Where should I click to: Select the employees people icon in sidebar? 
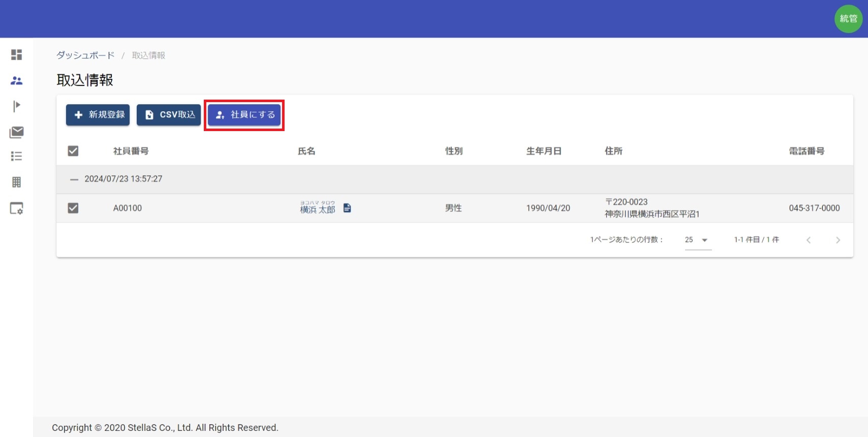(x=16, y=80)
